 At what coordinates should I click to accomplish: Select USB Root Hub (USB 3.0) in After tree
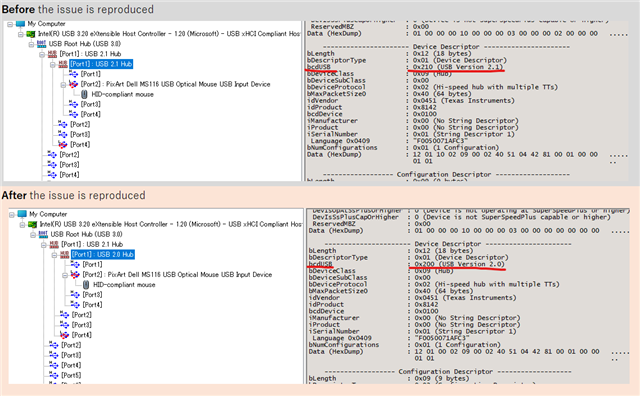click(87, 234)
